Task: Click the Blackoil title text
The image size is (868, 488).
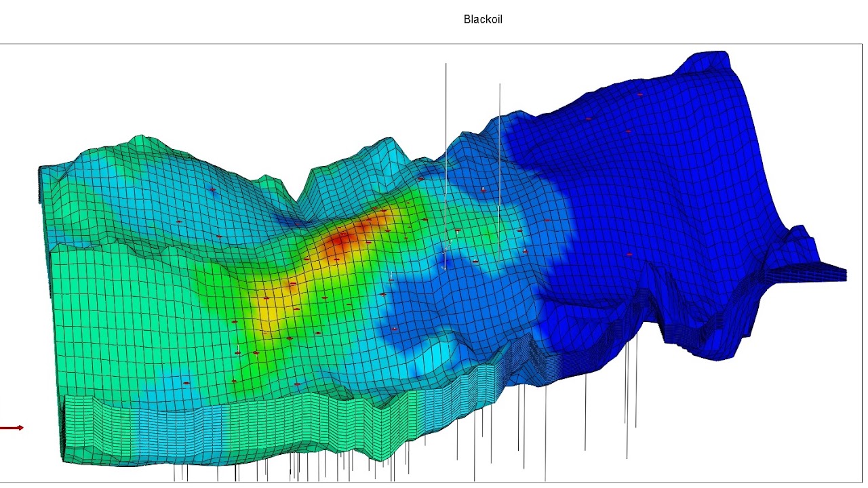Action: click(x=483, y=19)
